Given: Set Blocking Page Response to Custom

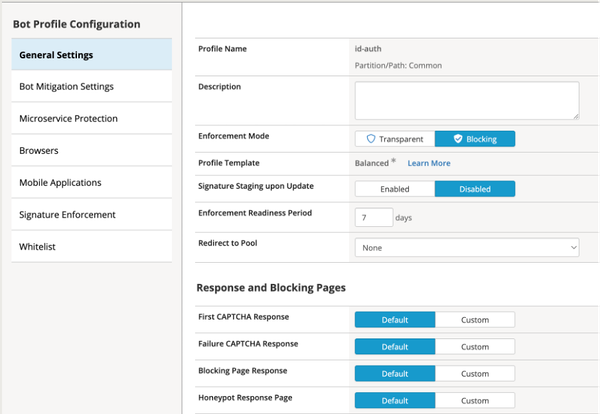Looking at the screenshot, I should [475, 374].
